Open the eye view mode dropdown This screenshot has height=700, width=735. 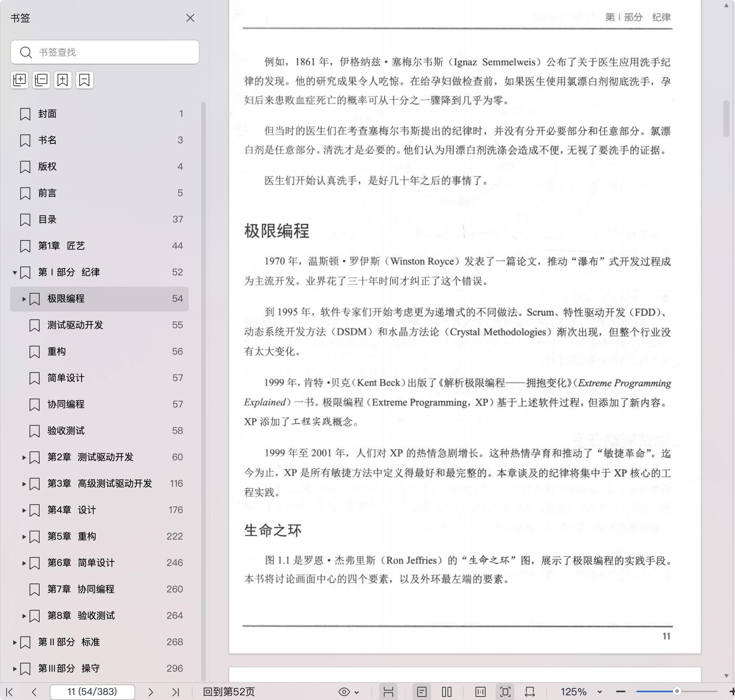coord(348,692)
